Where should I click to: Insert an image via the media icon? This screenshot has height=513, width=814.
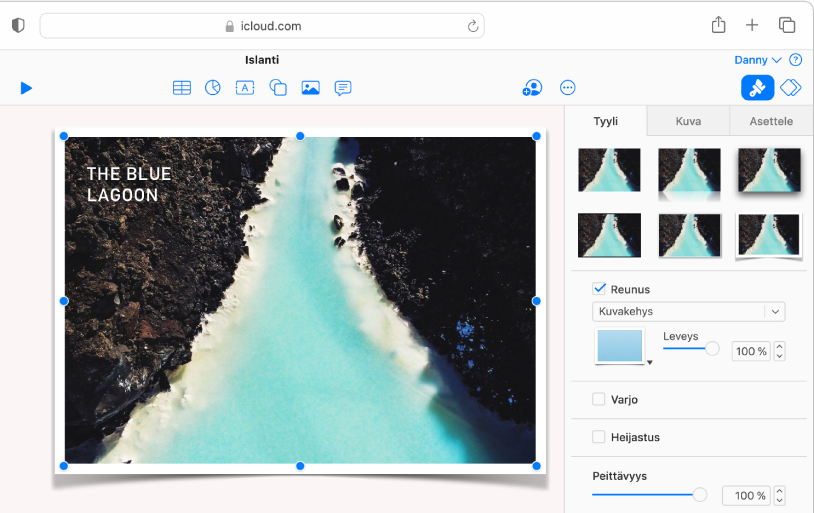pyautogui.click(x=311, y=88)
